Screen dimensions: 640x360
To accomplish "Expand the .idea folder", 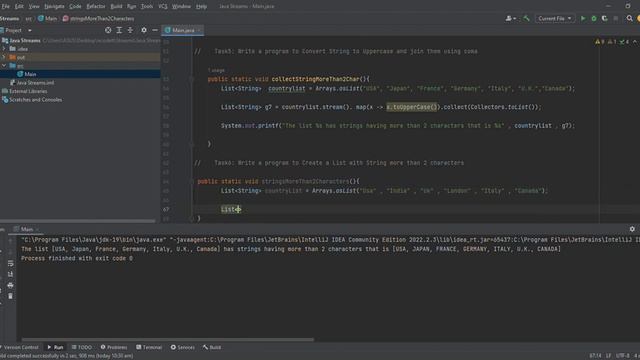I will click(x=4, y=49).
